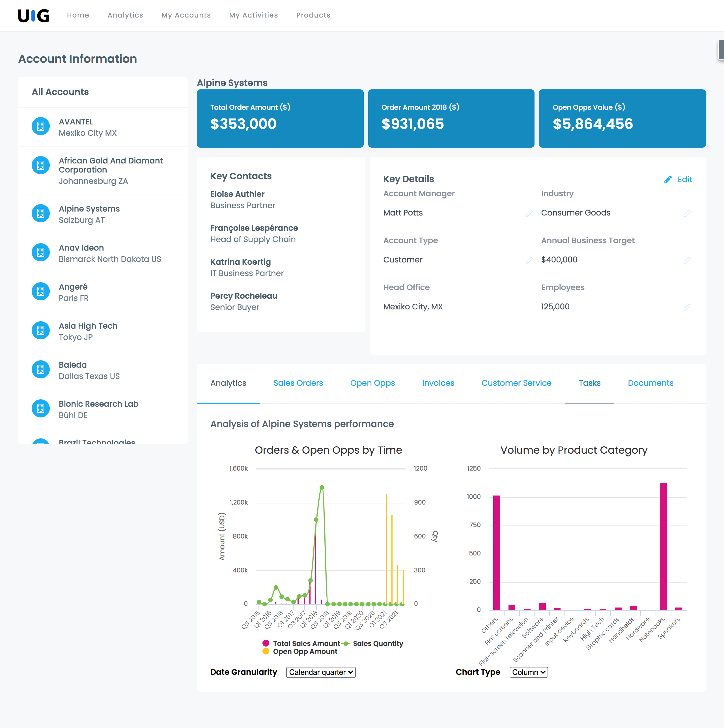Click the Edit link in Key Details

click(x=685, y=179)
